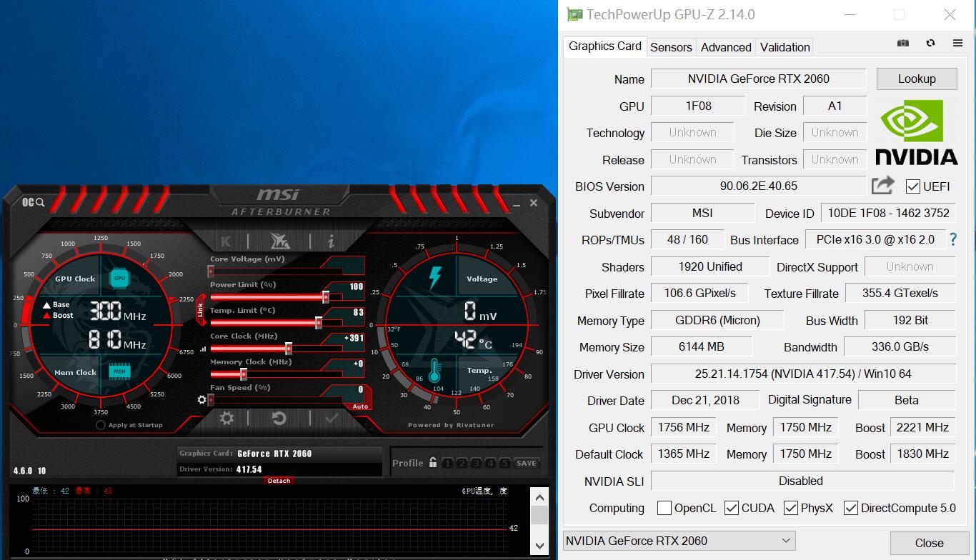Image resolution: width=976 pixels, height=560 pixels.
Task: Open the OC Scanner in Afterburner
Action: pyautogui.click(x=33, y=202)
